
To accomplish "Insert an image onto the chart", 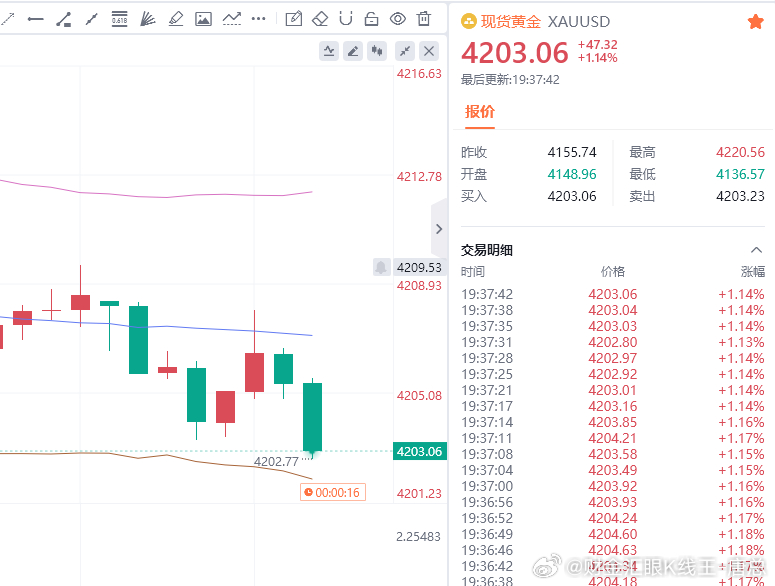I will pyautogui.click(x=203, y=19).
